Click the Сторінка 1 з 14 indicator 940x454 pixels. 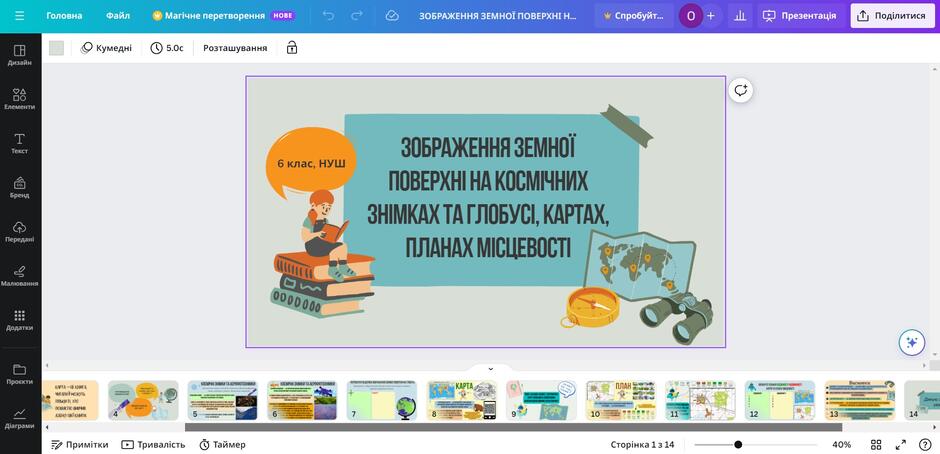point(642,444)
